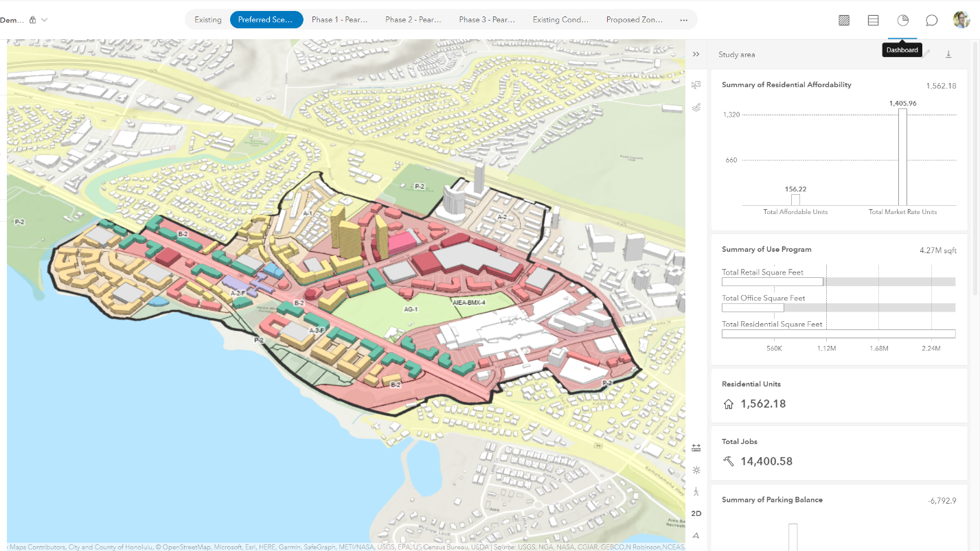Select the zoning hatched-pattern icon in the toolbar

pos(843,20)
